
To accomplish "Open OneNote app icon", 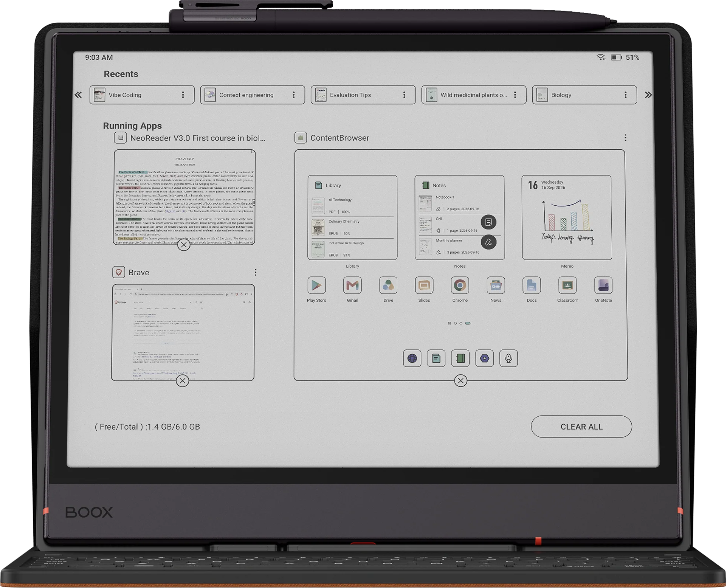I will point(603,285).
